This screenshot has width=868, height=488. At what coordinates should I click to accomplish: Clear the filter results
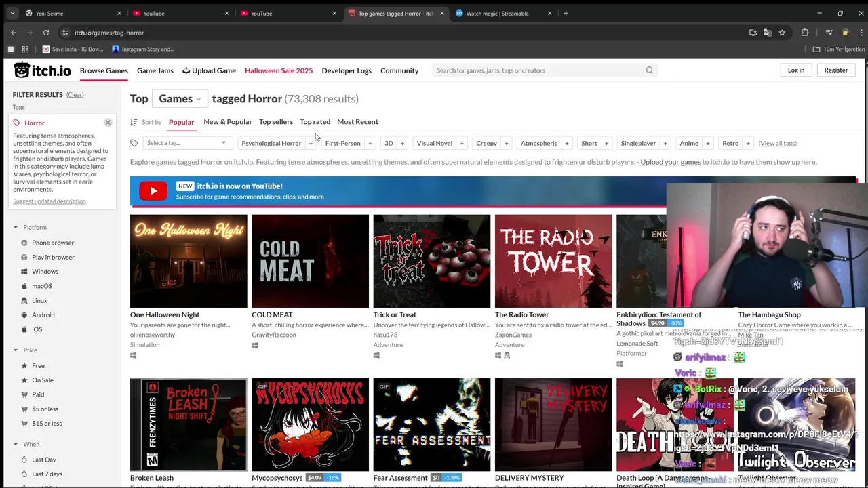point(75,95)
